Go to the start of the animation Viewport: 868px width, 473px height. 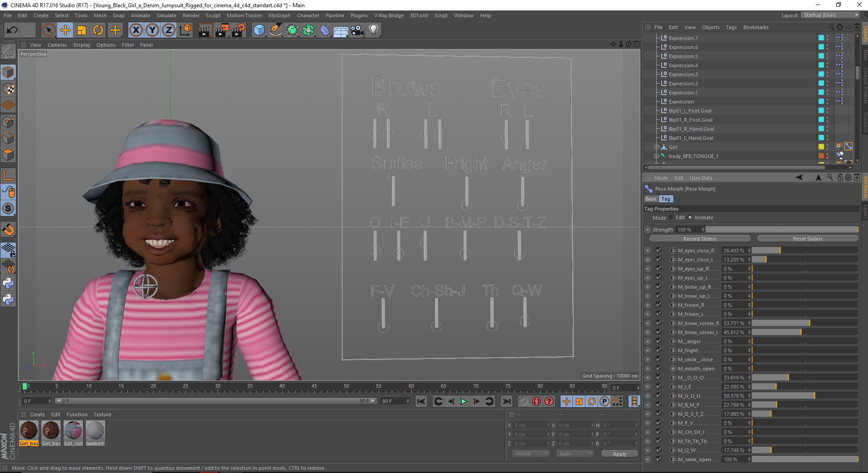pyautogui.click(x=421, y=401)
